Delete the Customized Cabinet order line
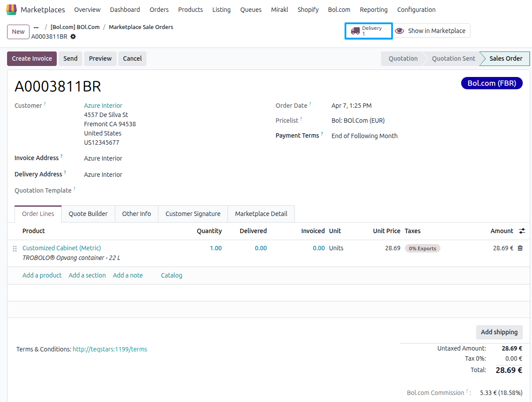The image size is (532, 402). (520, 248)
